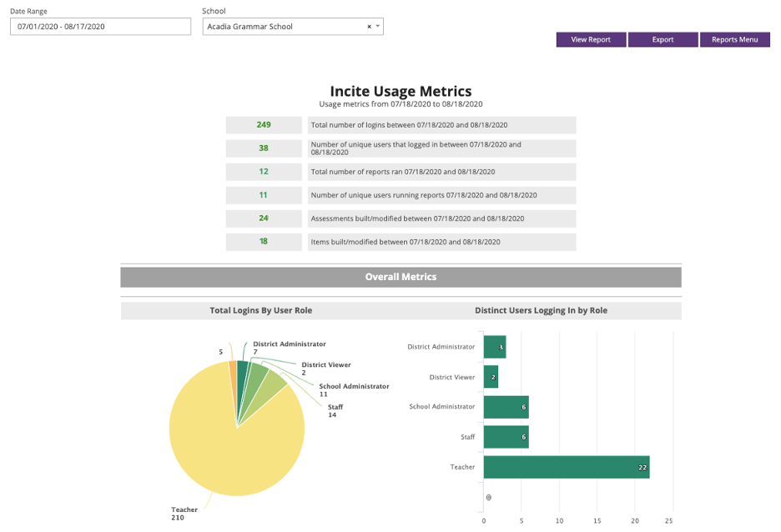This screenshot has height=532, width=781.
Task: Click the Date Range input field
Action: tap(100, 27)
